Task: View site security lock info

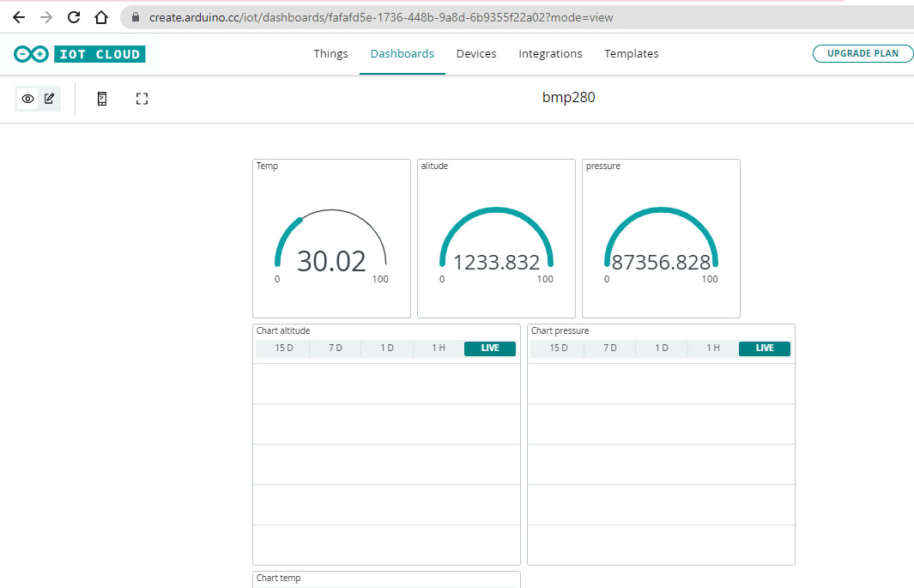Action: 136,17
